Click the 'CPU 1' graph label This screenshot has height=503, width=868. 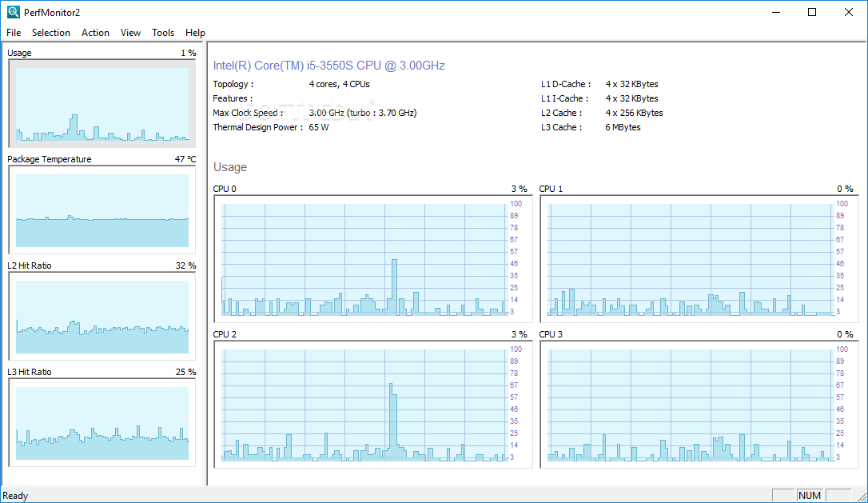click(x=551, y=189)
